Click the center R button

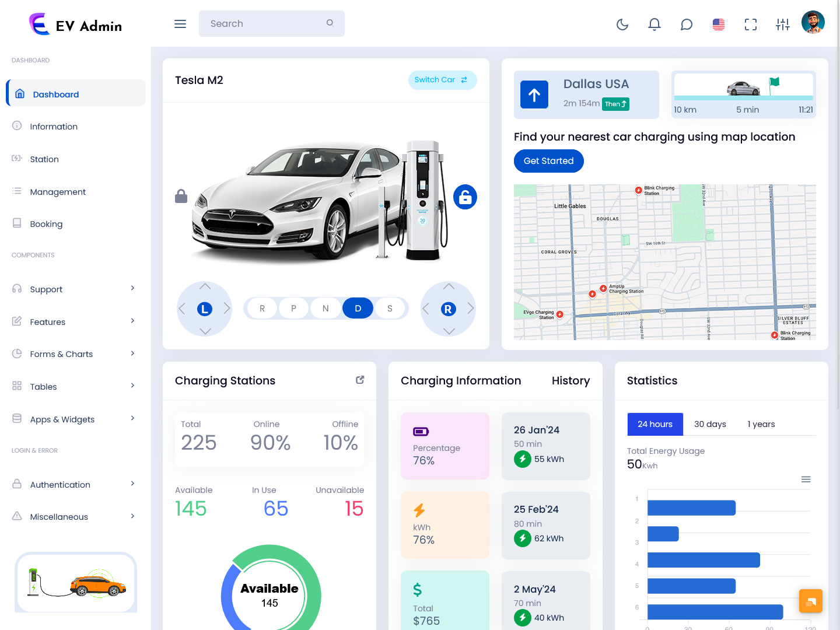pyautogui.click(x=448, y=309)
